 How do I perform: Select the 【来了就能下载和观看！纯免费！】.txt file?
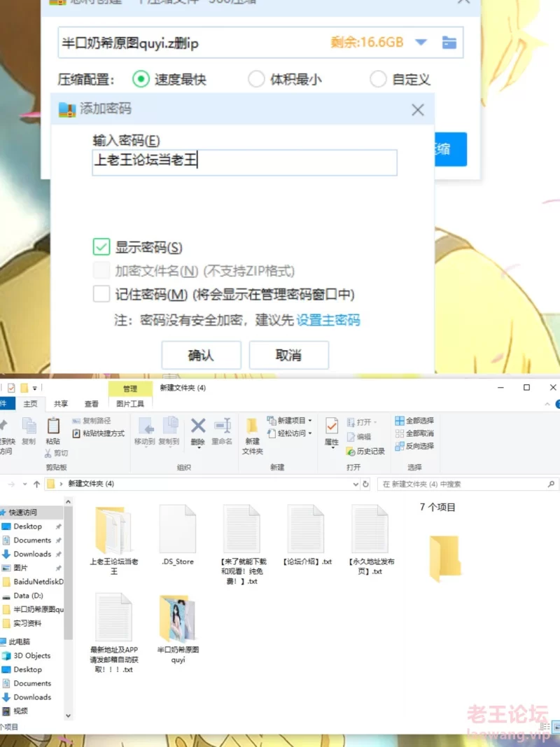point(244,545)
